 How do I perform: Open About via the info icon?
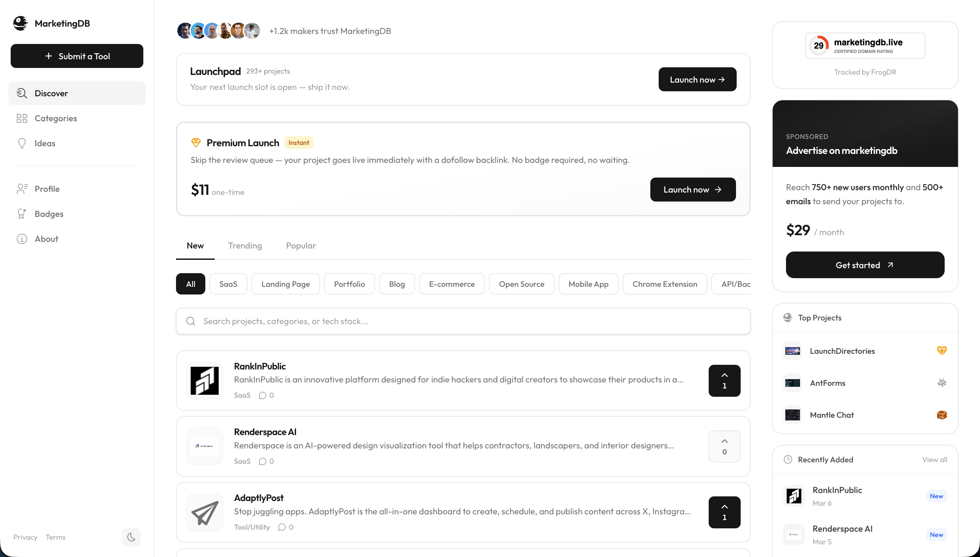click(22, 239)
